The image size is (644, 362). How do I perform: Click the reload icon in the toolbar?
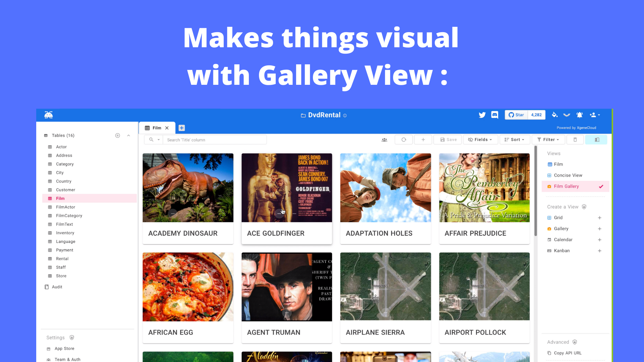pos(404,139)
